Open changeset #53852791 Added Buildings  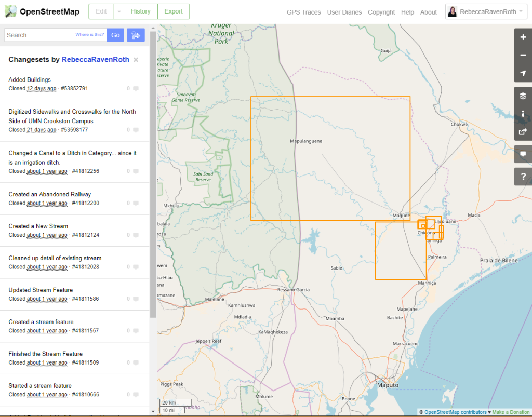[x=30, y=79]
